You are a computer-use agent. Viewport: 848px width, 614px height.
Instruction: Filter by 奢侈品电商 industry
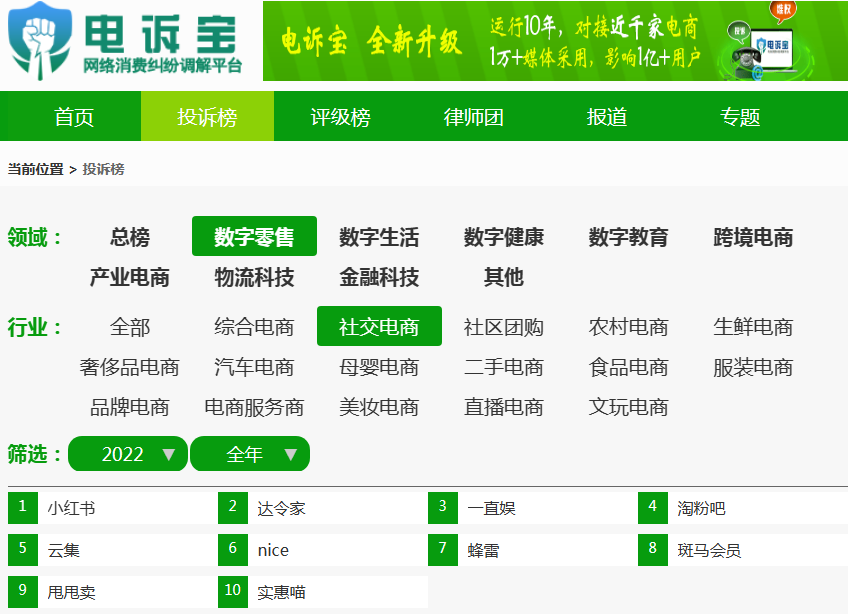(130, 367)
